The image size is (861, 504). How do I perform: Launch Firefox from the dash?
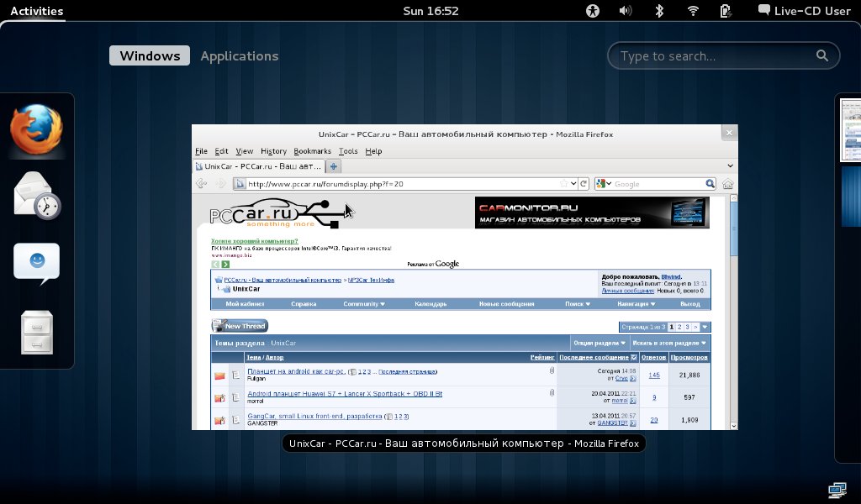37,129
